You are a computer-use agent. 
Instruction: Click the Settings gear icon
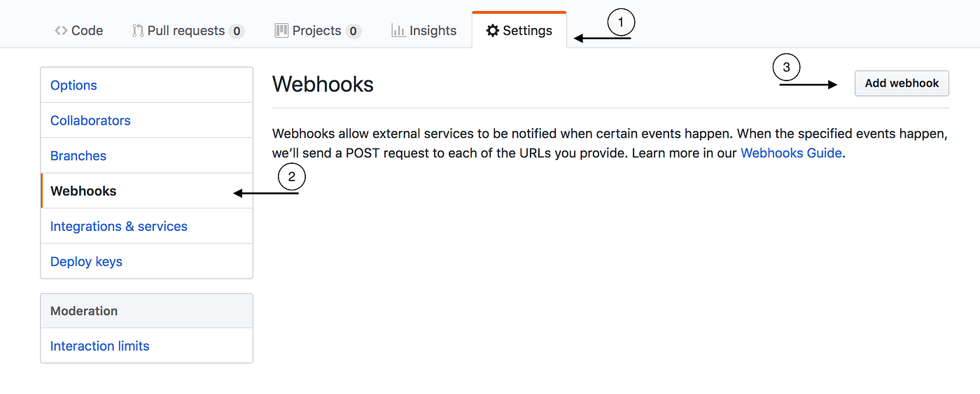click(493, 31)
